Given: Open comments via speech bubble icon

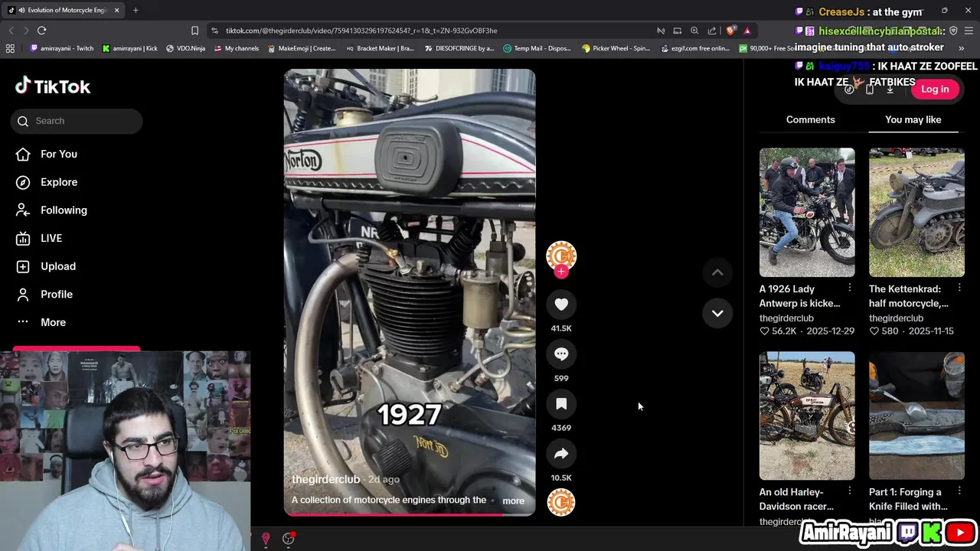Looking at the screenshot, I should point(561,354).
